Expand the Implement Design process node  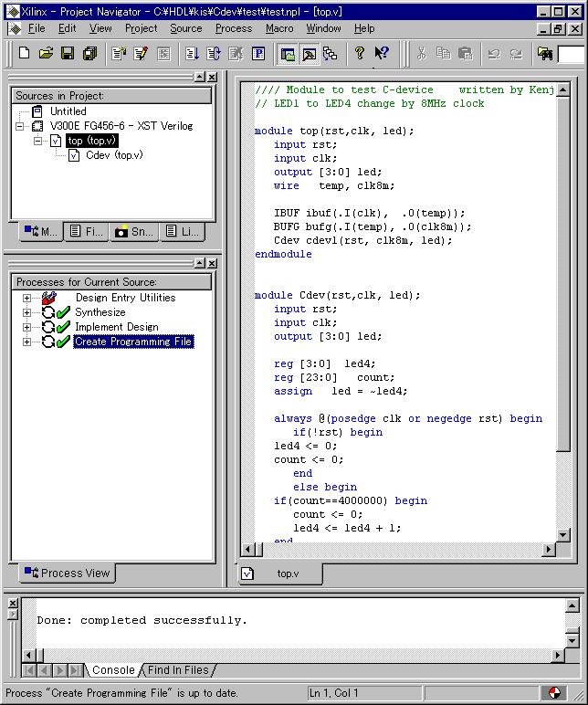pyautogui.click(x=27, y=327)
